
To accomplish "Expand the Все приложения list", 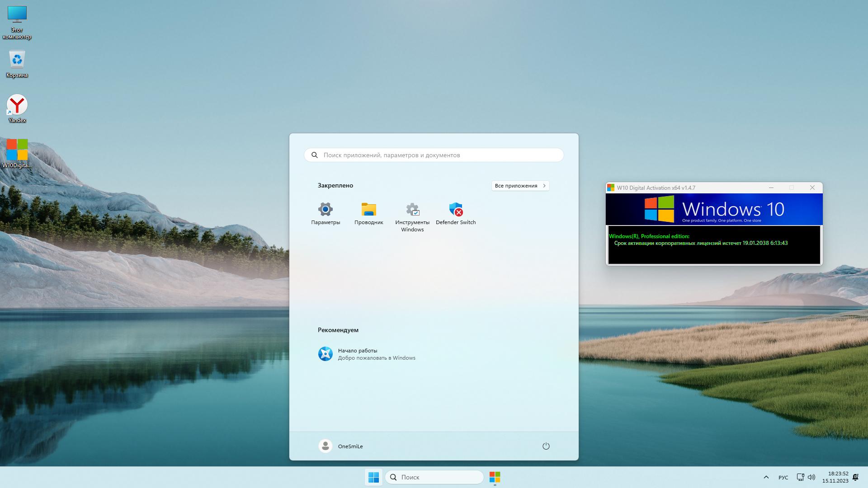I will pyautogui.click(x=520, y=186).
